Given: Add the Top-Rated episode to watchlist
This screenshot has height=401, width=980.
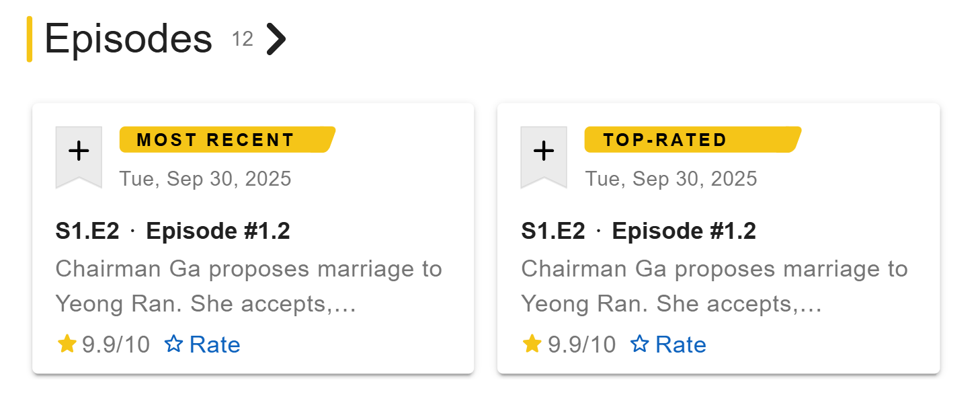Looking at the screenshot, I should click(544, 152).
